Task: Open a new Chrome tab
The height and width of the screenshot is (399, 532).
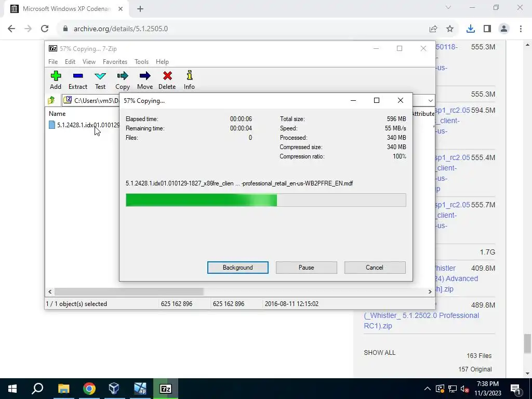Action: [140, 9]
